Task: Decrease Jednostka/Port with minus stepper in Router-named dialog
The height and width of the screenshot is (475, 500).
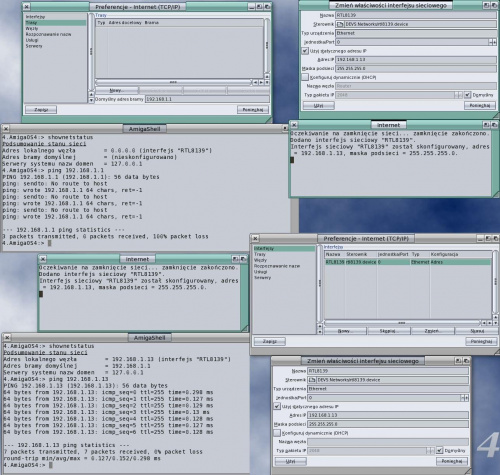Action: tap(490, 42)
